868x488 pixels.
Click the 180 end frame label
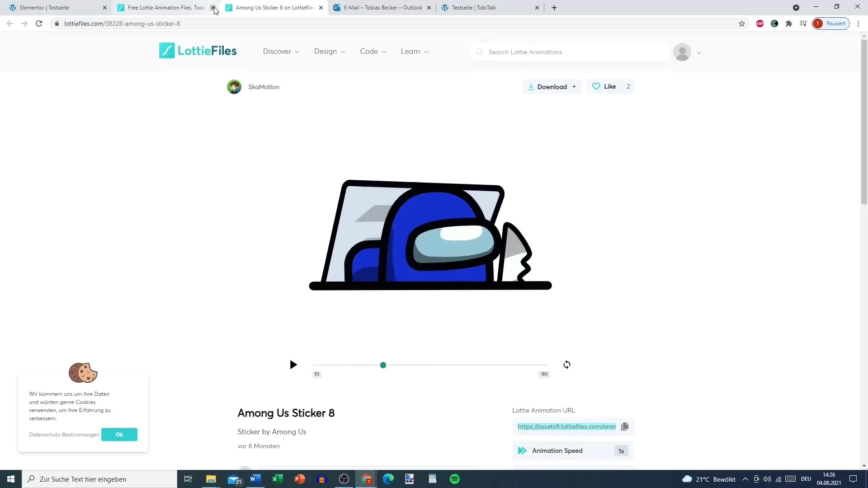[x=544, y=374]
